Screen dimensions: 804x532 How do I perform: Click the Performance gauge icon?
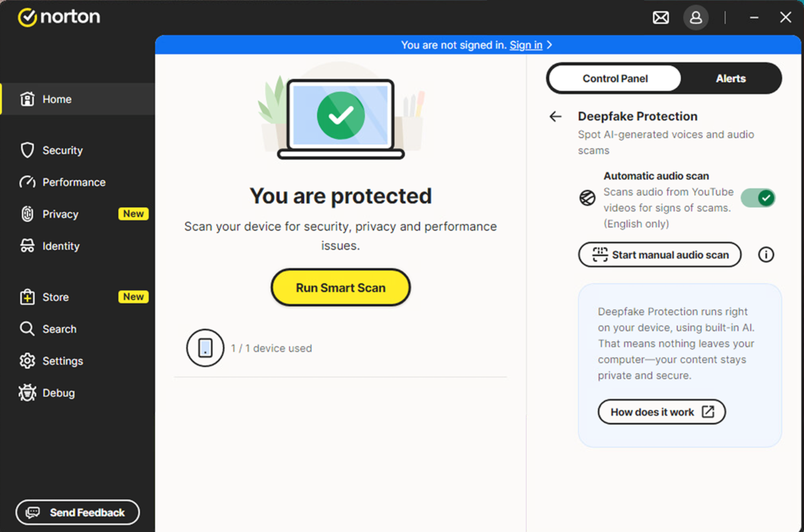click(x=27, y=181)
